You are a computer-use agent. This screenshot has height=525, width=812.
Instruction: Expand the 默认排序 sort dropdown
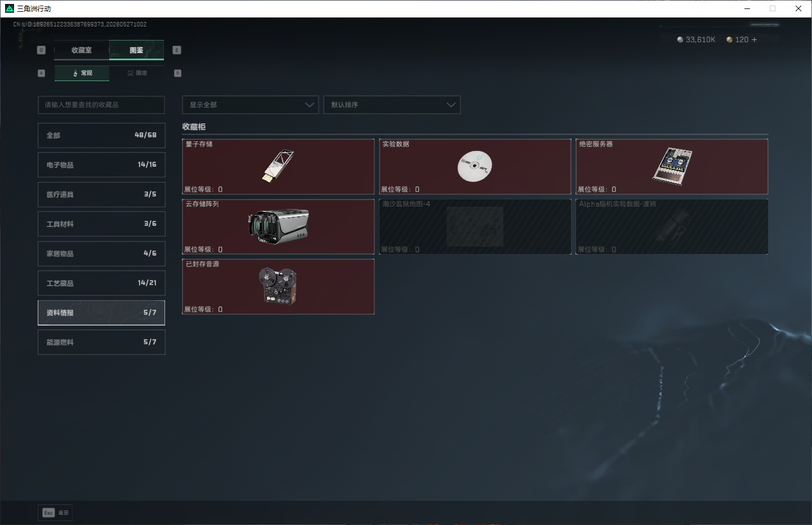[x=392, y=105]
